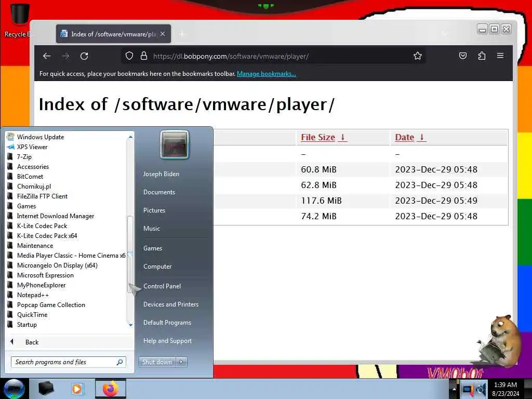
Task: Open Pictures from start menu
Action: tap(154, 210)
